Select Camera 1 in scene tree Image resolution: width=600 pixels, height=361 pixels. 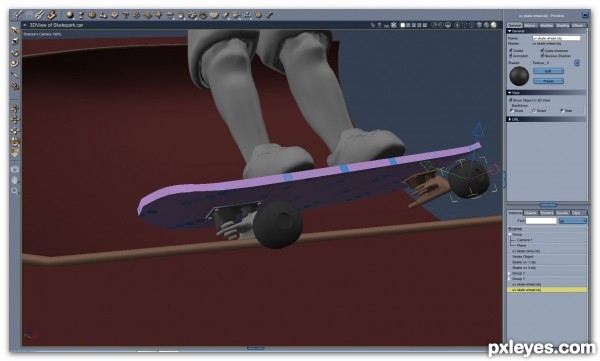pyautogui.click(x=524, y=240)
